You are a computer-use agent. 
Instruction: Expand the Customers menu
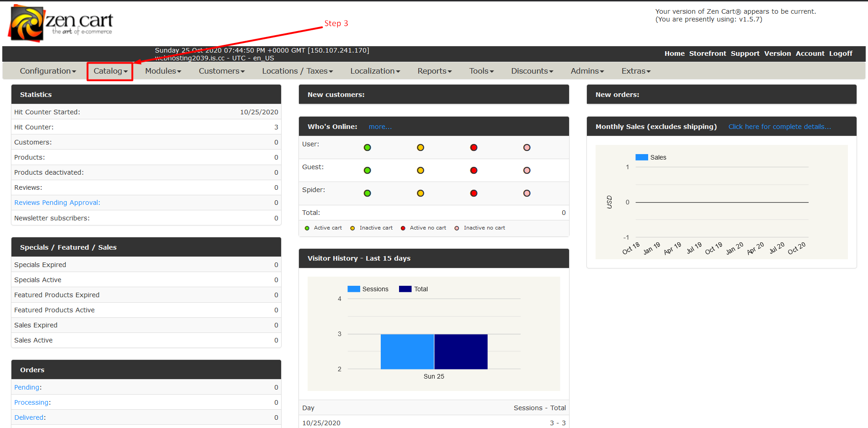point(222,71)
